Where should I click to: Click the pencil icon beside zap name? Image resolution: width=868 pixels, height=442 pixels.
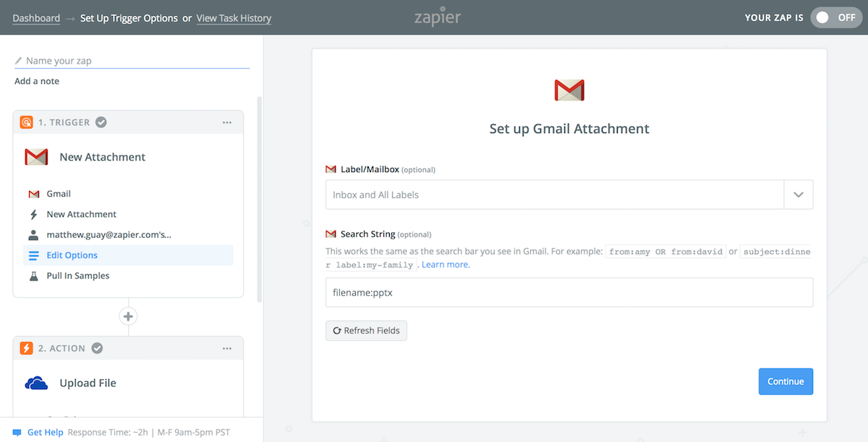19,61
